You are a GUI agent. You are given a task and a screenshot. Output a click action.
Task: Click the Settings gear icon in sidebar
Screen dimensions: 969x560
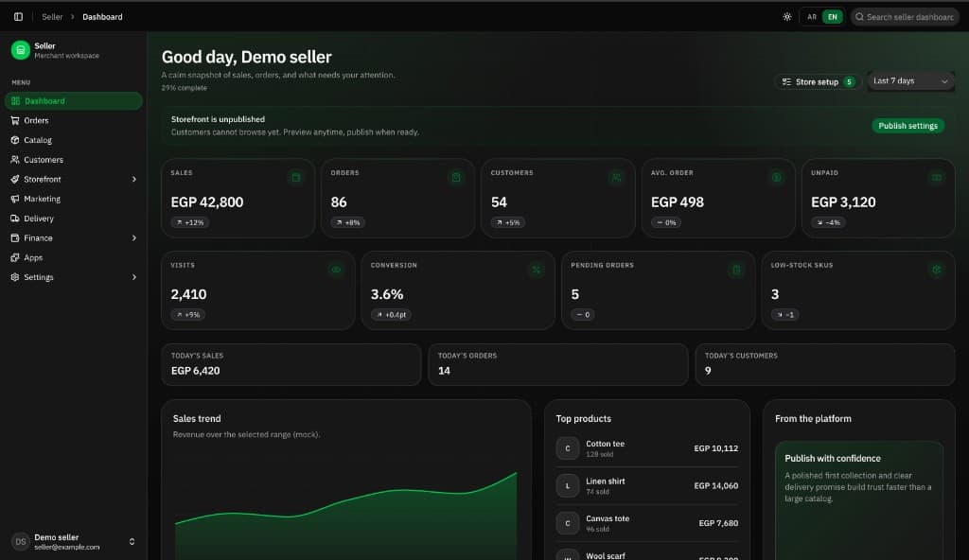(15, 277)
